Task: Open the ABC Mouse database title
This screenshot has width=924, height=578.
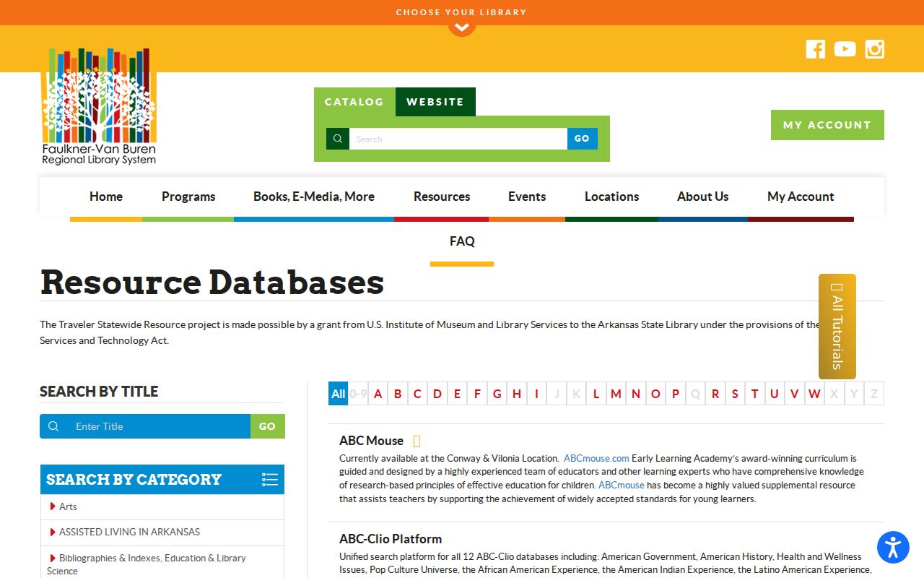Action: [371, 441]
